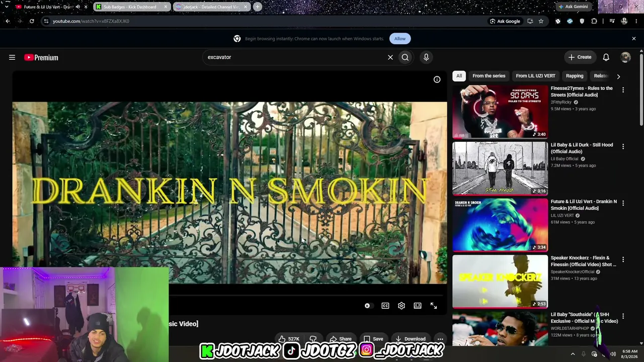Bookmark this page with the star
This screenshot has width=644, height=362.
(x=541, y=21)
